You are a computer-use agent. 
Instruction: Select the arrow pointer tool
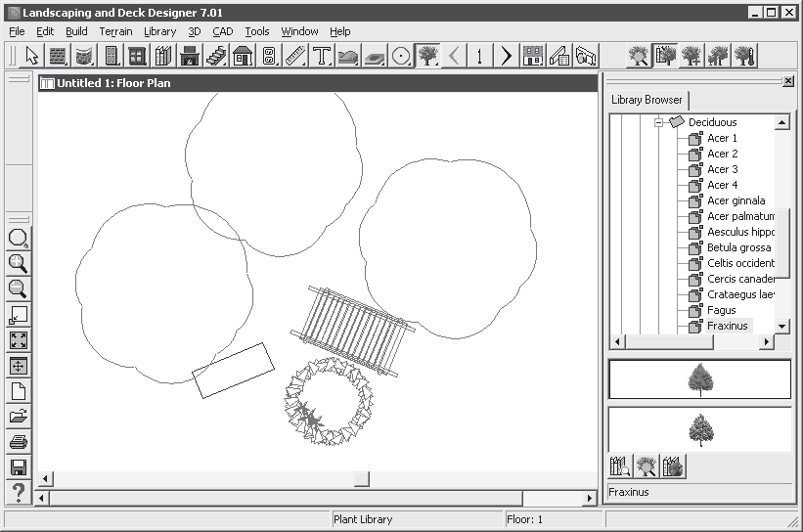click(32, 56)
